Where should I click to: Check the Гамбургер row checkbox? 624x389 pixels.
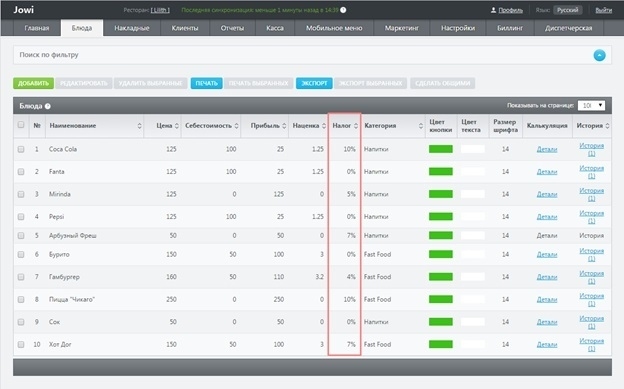[x=21, y=277]
